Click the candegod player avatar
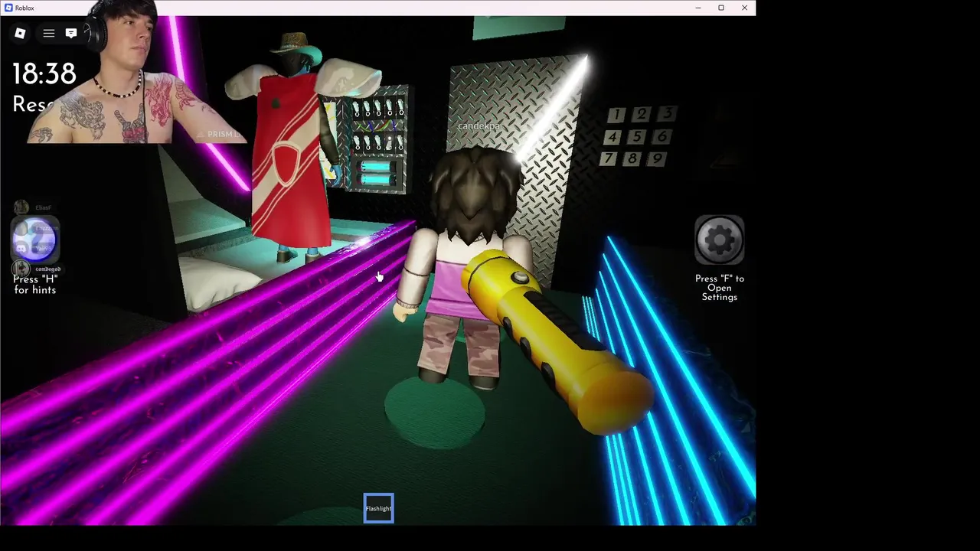This screenshot has width=980, height=551. click(21, 269)
